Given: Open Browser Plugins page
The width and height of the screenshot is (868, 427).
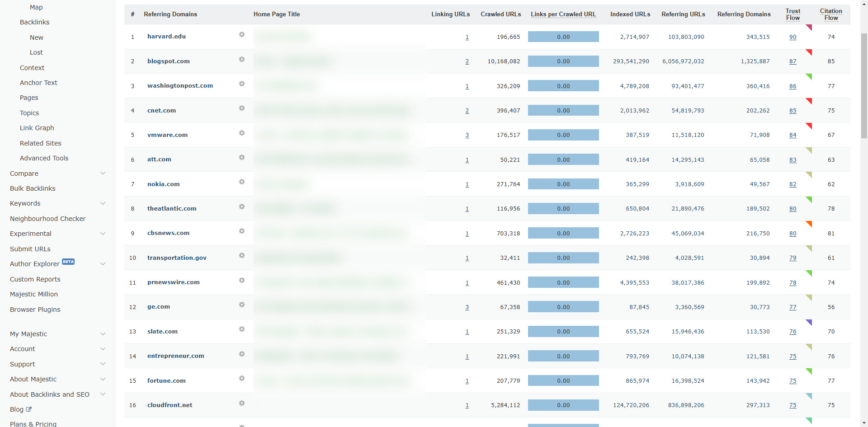Looking at the screenshot, I should tap(35, 310).
